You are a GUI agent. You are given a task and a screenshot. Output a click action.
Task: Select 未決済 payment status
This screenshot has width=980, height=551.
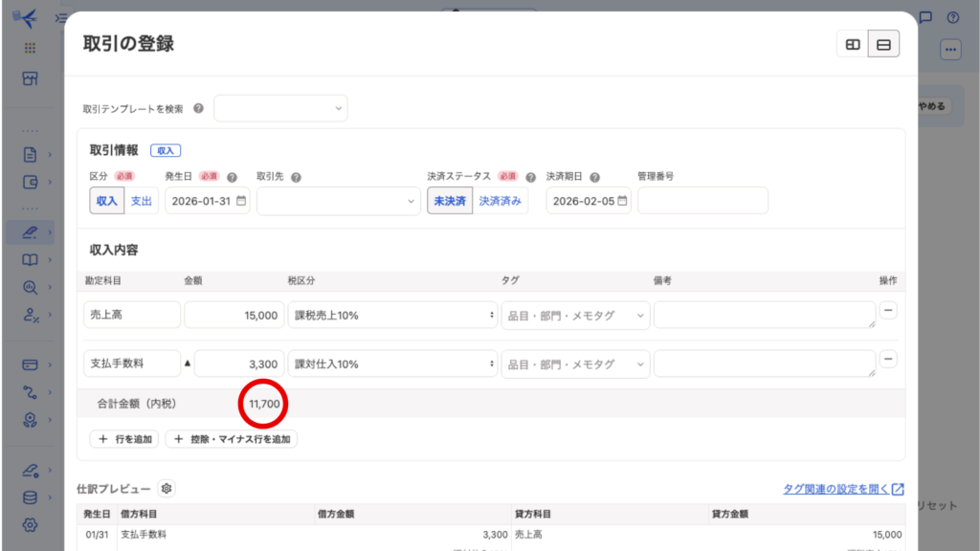click(x=449, y=201)
